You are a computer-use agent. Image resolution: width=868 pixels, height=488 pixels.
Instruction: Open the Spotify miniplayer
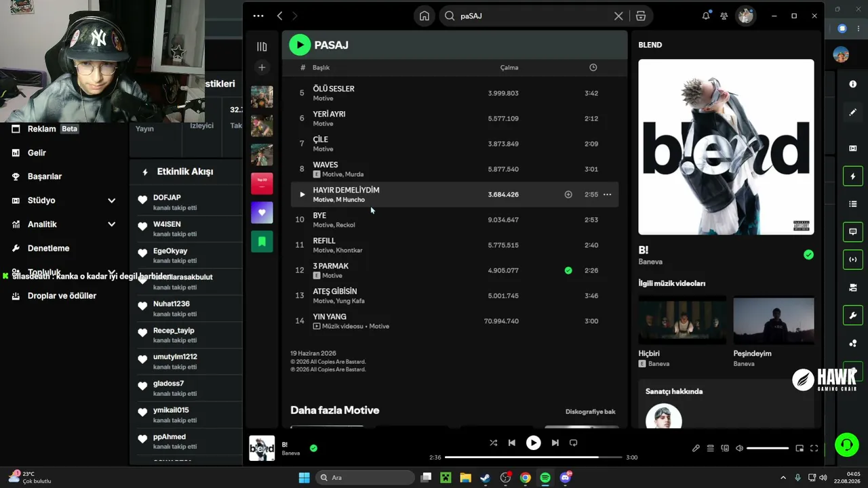(800, 448)
